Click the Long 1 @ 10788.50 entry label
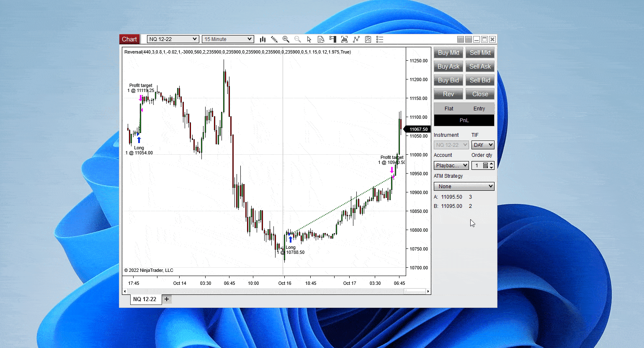 coord(291,250)
